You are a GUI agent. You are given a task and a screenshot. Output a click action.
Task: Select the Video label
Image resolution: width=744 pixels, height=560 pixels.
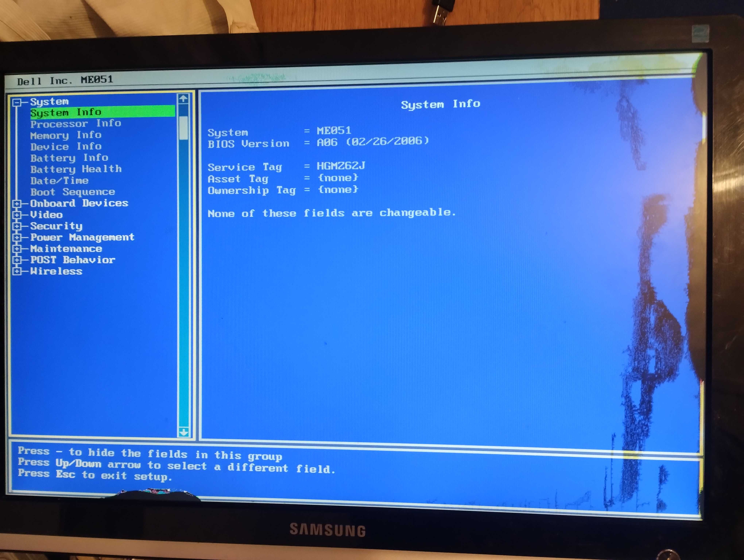tap(46, 215)
